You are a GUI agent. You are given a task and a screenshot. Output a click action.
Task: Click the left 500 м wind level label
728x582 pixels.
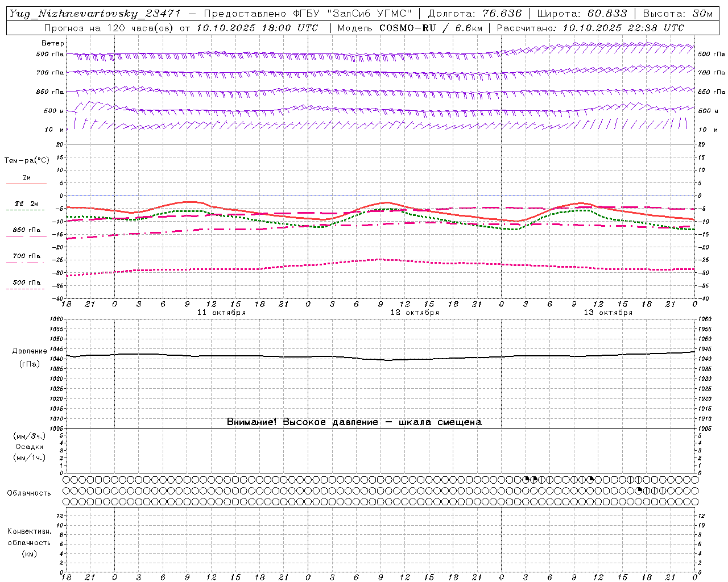pyautogui.click(x=54, y=111)
